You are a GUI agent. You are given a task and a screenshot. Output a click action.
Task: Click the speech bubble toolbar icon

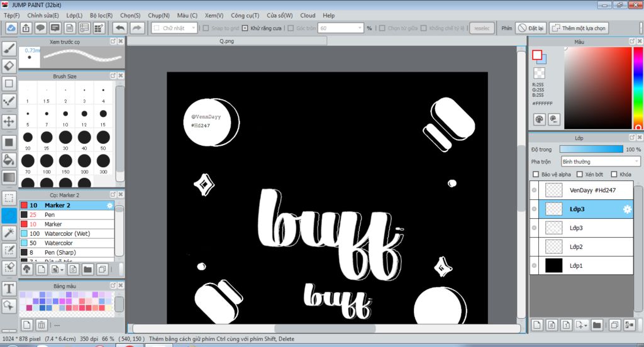(40, 28)
